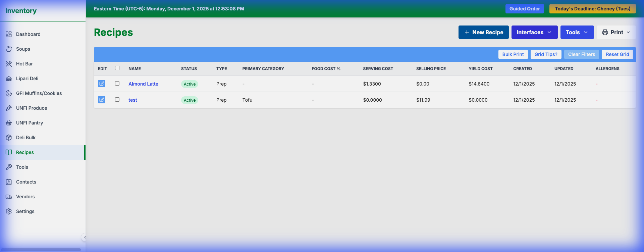Screen dimensions: 644x252
Task: Click the GFI Muffins/Cookies cookie icon
Action: [x=9, y=93]
